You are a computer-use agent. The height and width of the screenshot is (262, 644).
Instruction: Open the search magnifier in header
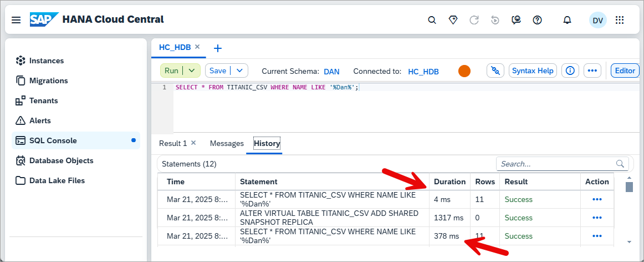[432, 20]
